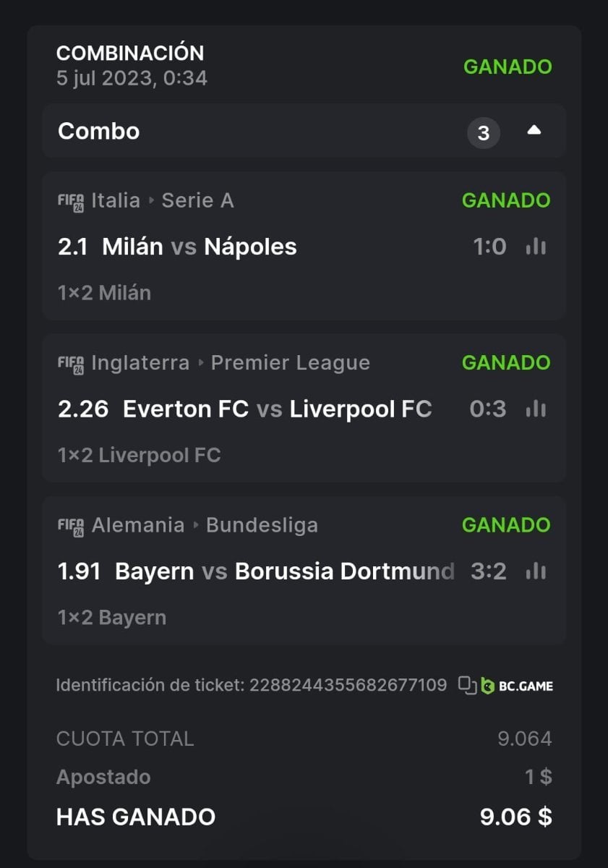Collapse the Combo section arrow
This screenshot has width=608, height=868.
[x=534, y=131]
